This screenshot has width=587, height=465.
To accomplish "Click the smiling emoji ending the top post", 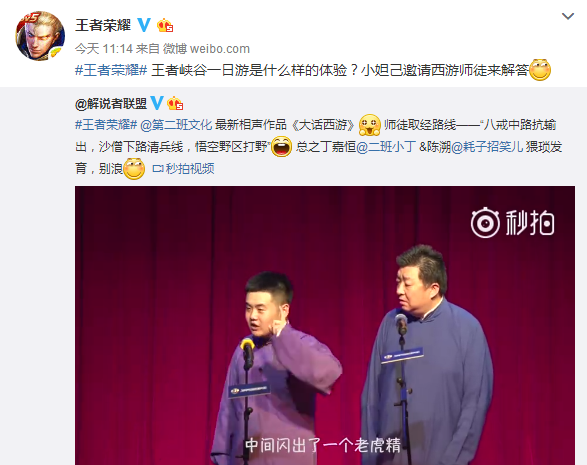I will (539, 70).
